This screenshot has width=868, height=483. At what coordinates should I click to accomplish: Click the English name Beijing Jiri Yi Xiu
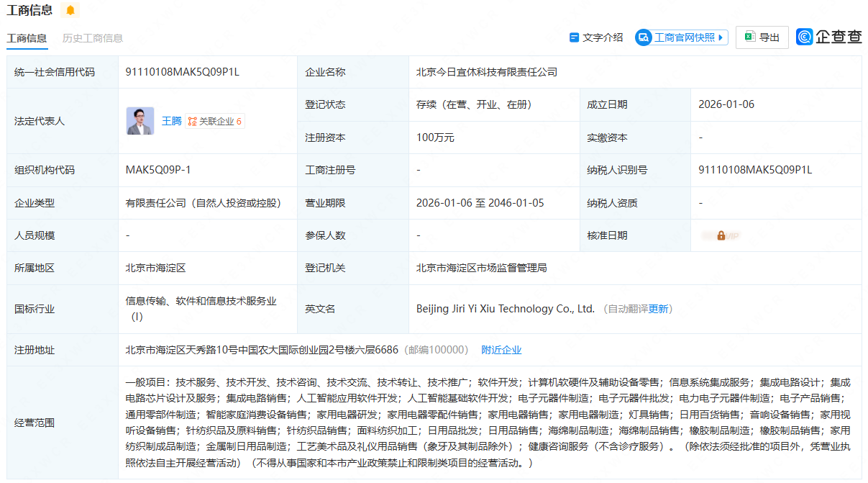coord(505,309)
